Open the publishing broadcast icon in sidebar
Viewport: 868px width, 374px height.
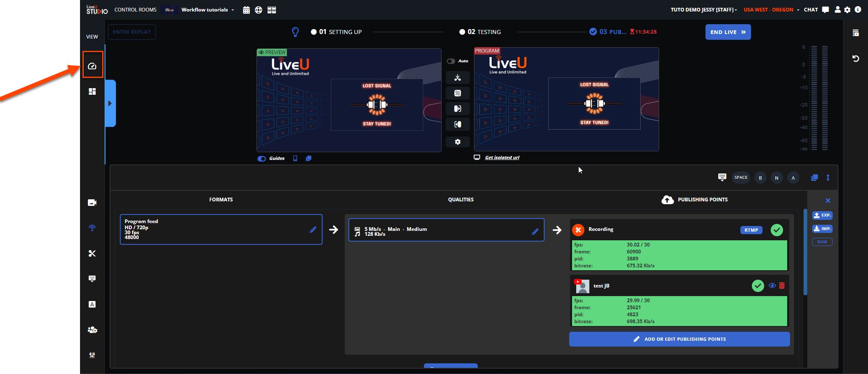tap(92, 228)
